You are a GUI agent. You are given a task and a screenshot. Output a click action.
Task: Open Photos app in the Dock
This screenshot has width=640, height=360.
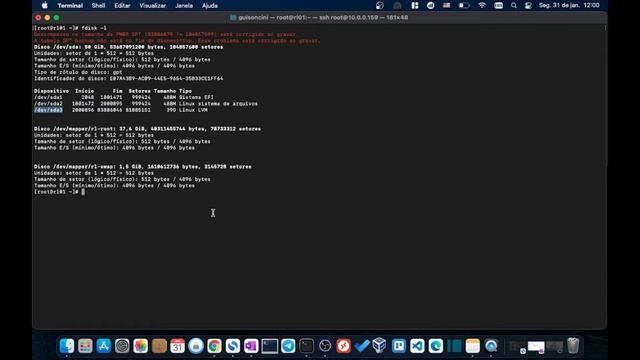pos(140,346)
